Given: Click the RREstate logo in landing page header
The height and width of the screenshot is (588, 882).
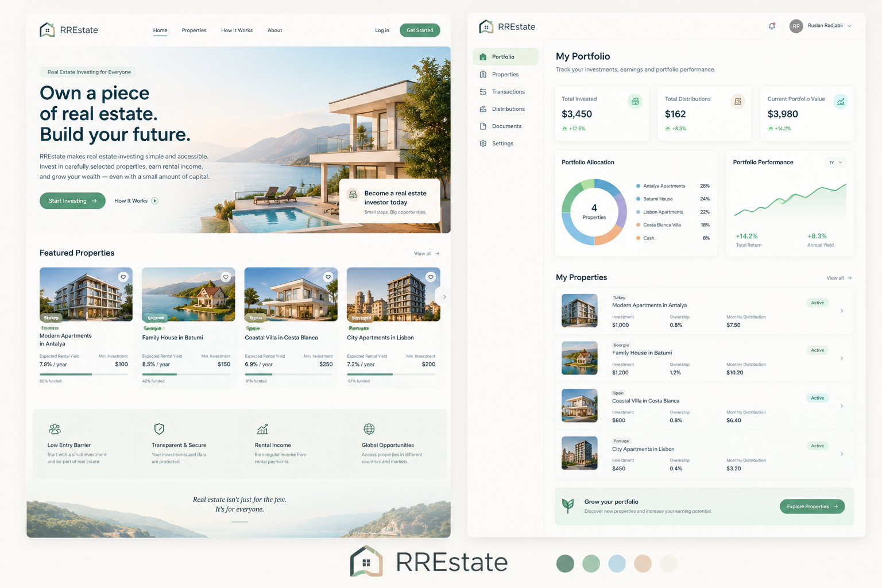Looking at the screenshot, I should [69, 30].
